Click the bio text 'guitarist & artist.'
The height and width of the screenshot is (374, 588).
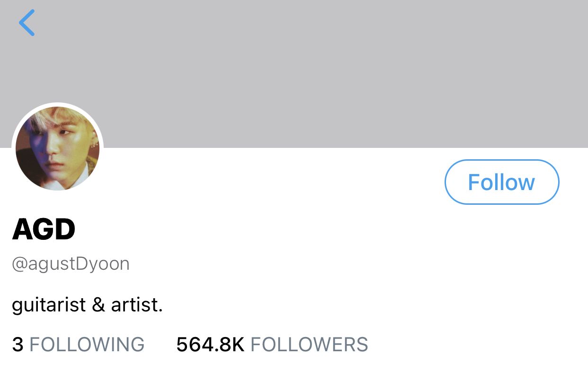click(x=87, y=305)
